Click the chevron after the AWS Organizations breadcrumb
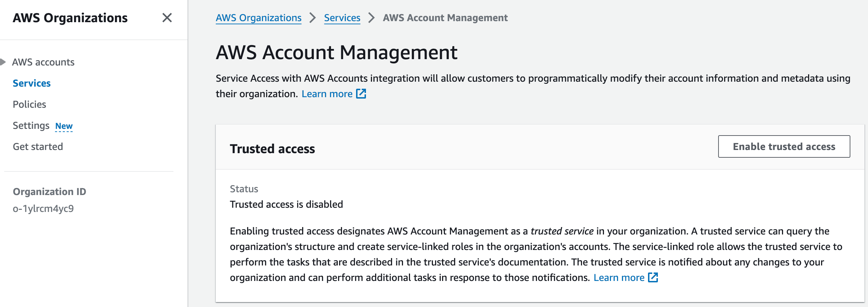The height and width of the screenshot is (307, 868). point(312,18)
